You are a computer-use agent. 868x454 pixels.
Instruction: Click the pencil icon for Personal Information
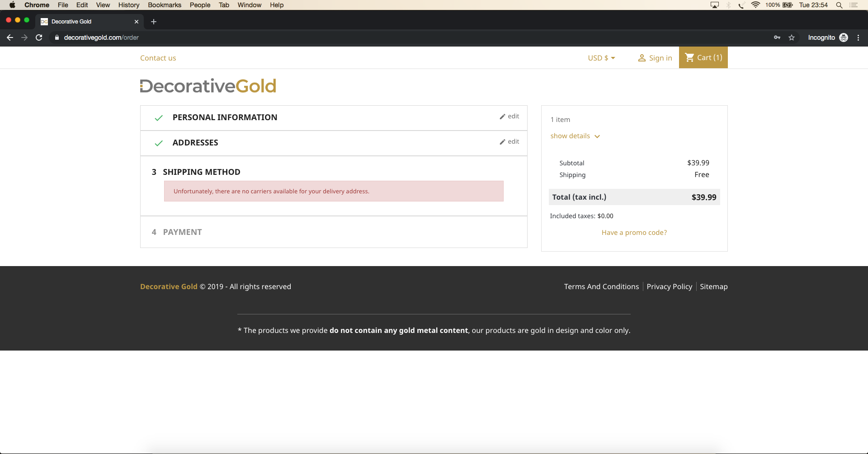502,117
